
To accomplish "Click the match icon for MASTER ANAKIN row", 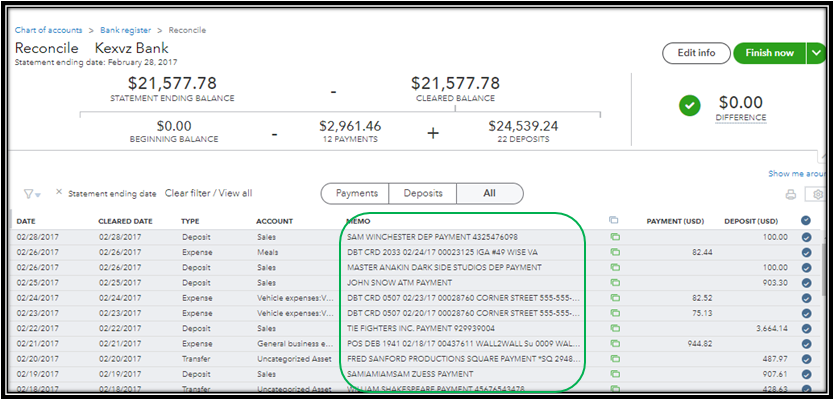I will pos(615,267).
